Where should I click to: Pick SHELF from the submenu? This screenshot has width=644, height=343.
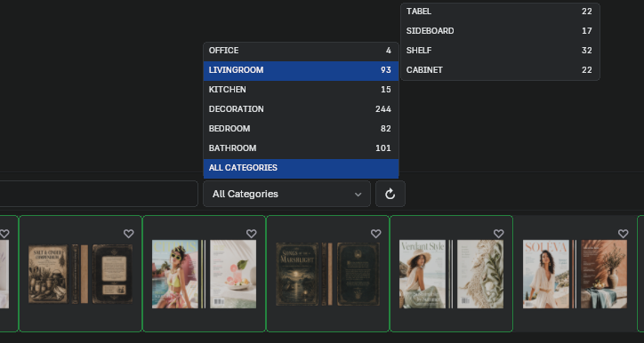point(500,51)
